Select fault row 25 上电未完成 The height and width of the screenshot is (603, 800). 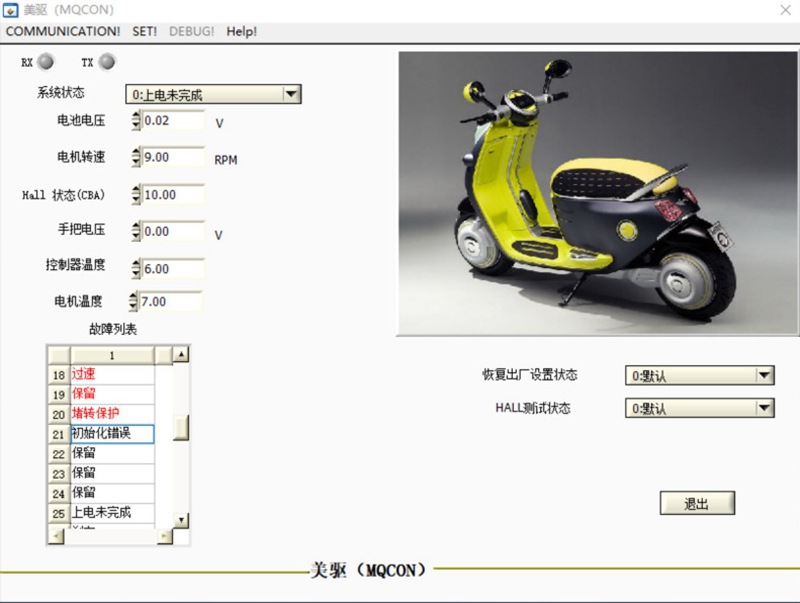coord(112,513)
